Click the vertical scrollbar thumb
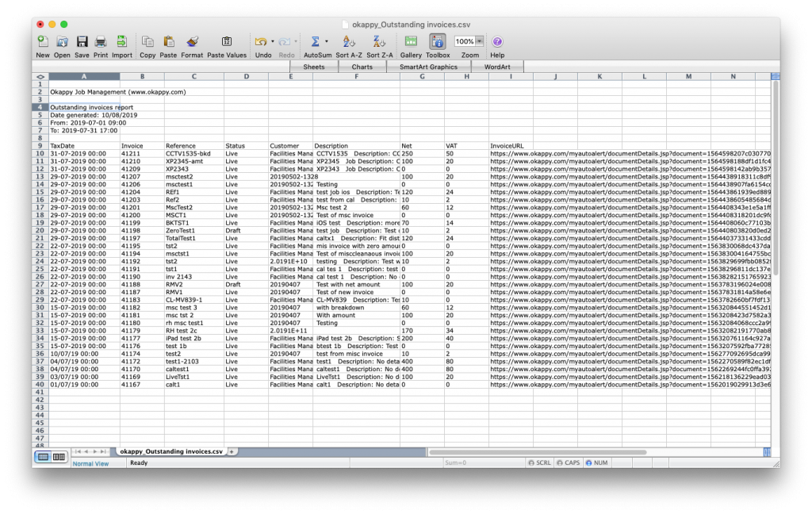This screenshot has height=514, width=812. coord(776,178)
